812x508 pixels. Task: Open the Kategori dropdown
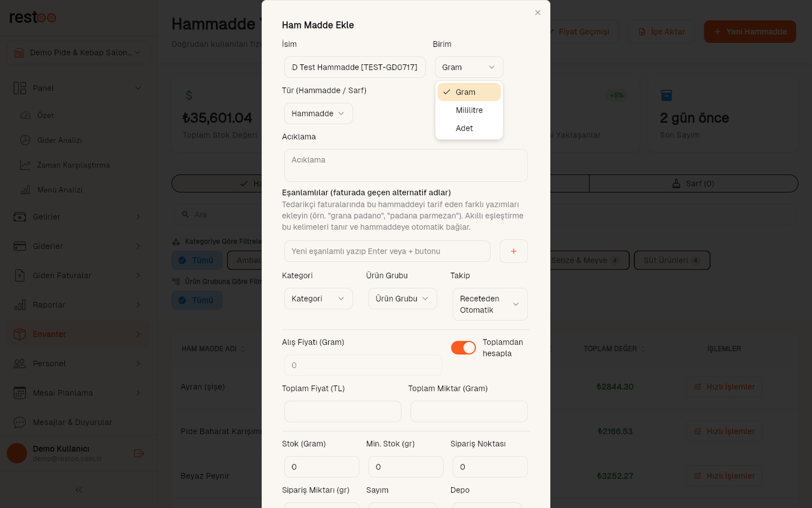tap(318, 299)
